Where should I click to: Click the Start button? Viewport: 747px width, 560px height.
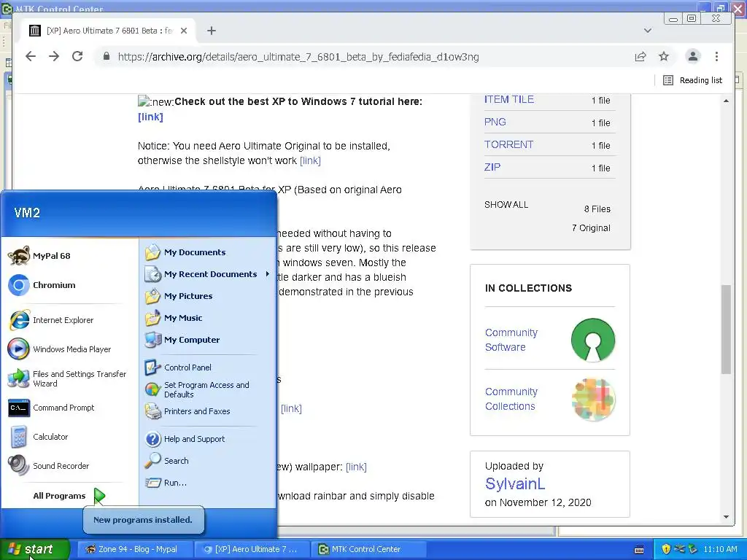point(34,549)
